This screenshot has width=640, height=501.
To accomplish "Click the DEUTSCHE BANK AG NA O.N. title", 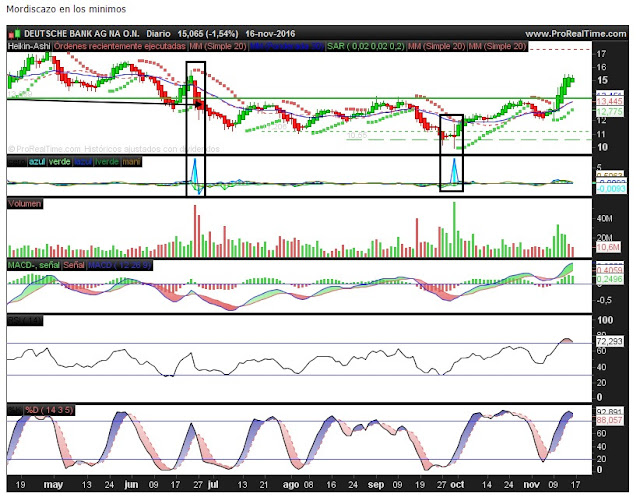I will [x=82, y=34].
